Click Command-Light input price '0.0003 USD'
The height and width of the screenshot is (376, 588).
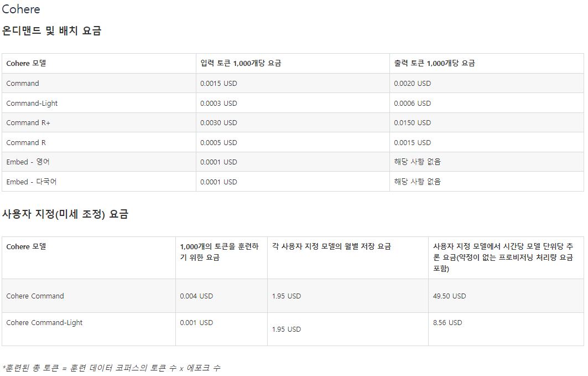(218, 103)
